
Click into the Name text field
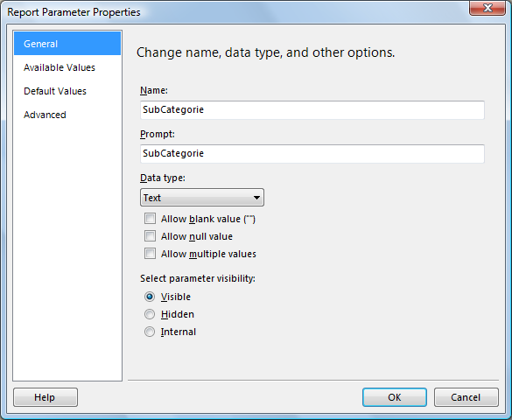click(312, 109)
